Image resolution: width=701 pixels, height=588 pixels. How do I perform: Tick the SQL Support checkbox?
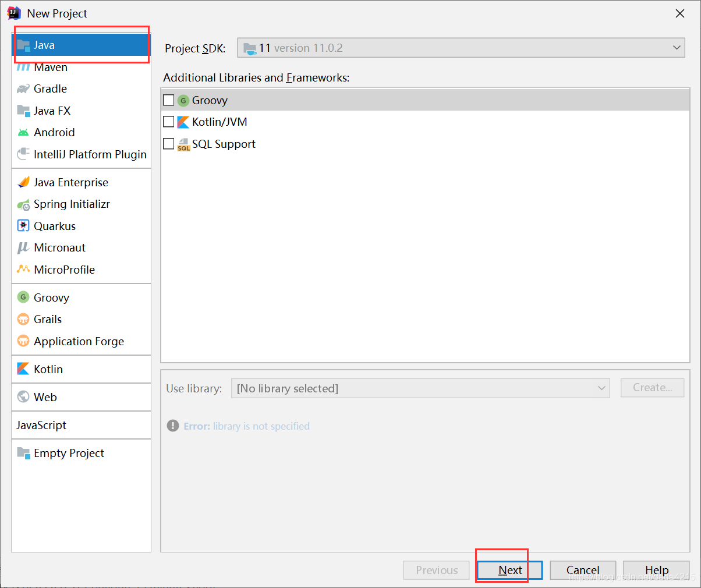169,144
